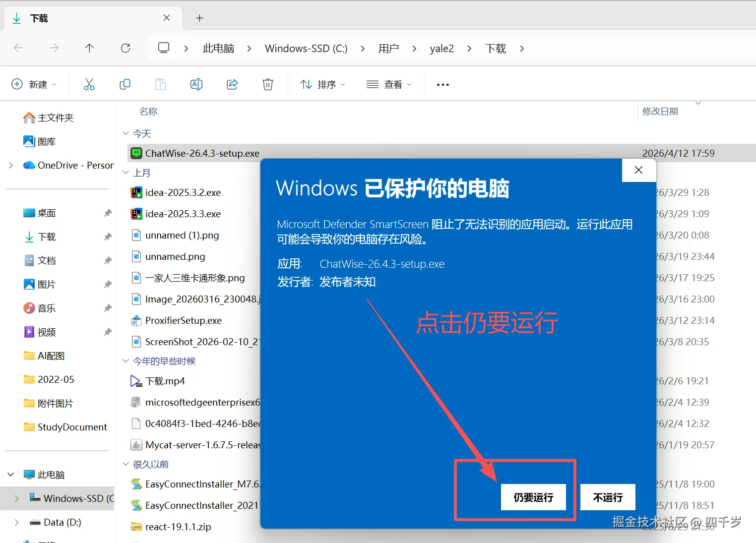This screenshot has width=756, height=543.
Task: Collapse the 今天 file group
Action: tap(126, 133)
